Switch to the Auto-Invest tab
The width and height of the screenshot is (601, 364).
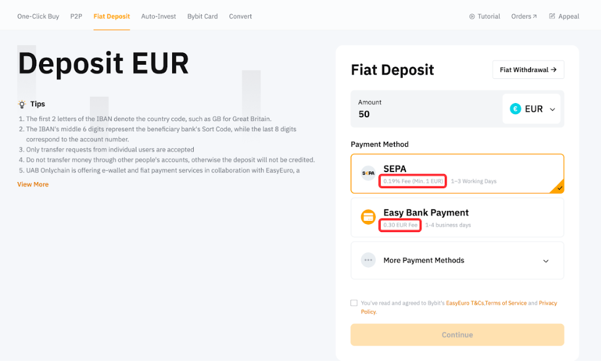click(x=158, y=16)
